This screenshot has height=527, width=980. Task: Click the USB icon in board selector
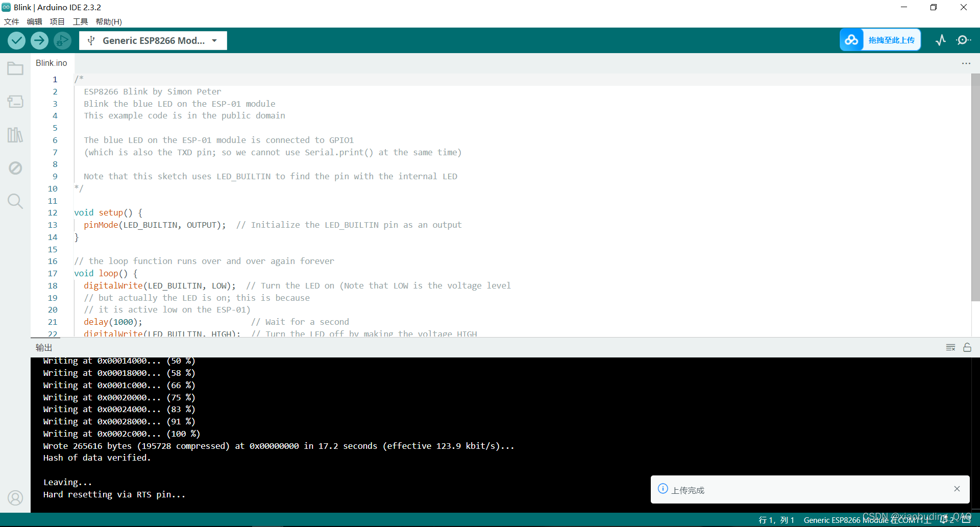point(91,40)
